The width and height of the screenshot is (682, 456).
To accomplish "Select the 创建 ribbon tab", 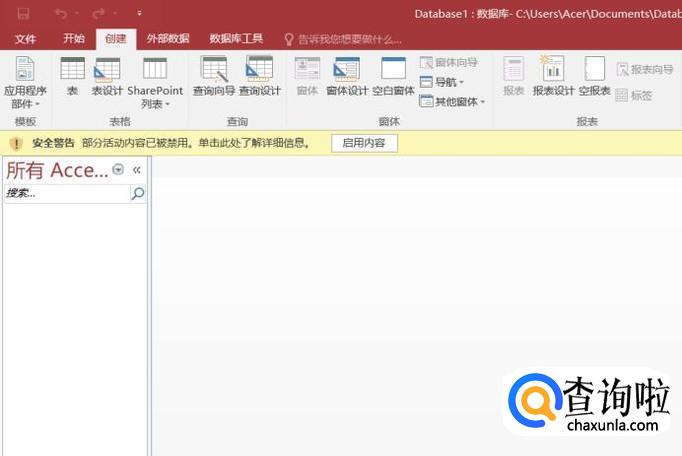I will pos(116,39).
